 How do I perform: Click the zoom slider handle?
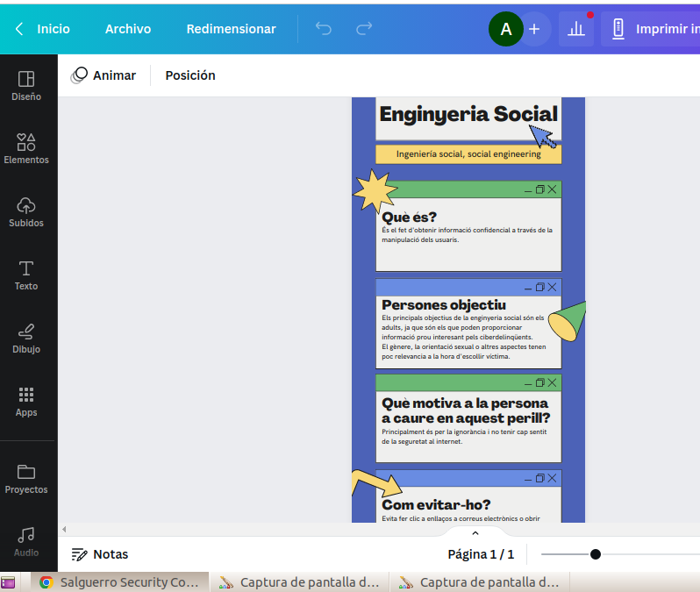pos(596,554)
